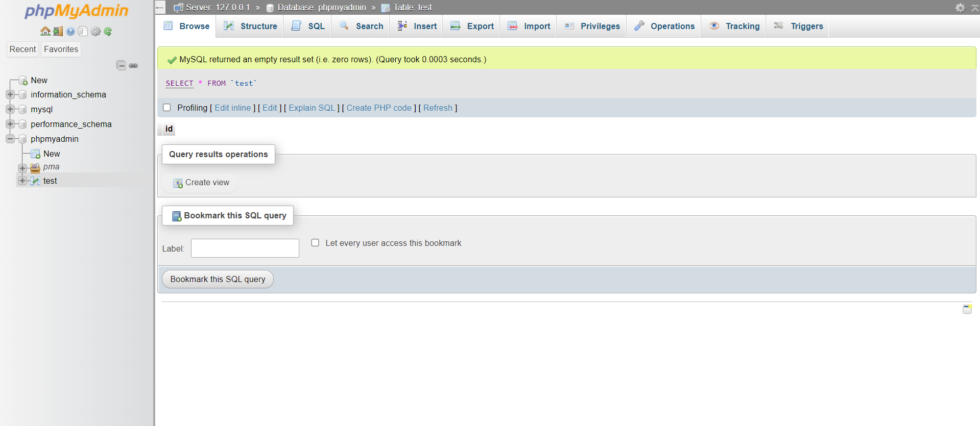Expand the pma table group
This screenshot has height=426, width=980.
(x=22, y=168)
